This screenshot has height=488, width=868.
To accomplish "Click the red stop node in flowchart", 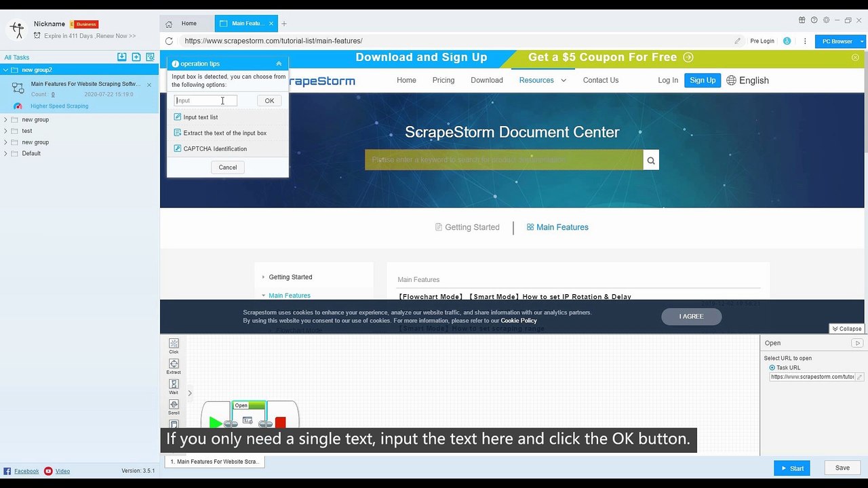I will [x=281, y=423].
